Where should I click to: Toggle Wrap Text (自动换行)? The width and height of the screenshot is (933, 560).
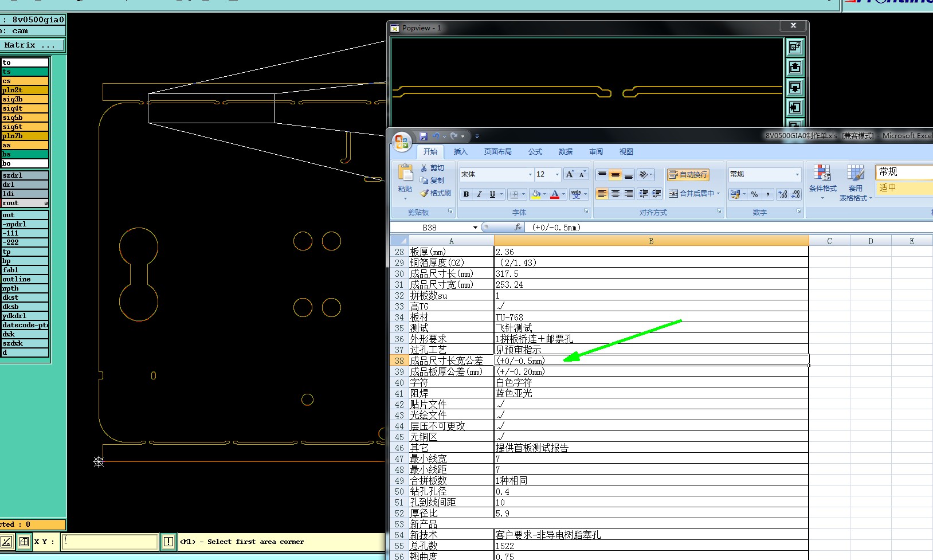[688, 174]
